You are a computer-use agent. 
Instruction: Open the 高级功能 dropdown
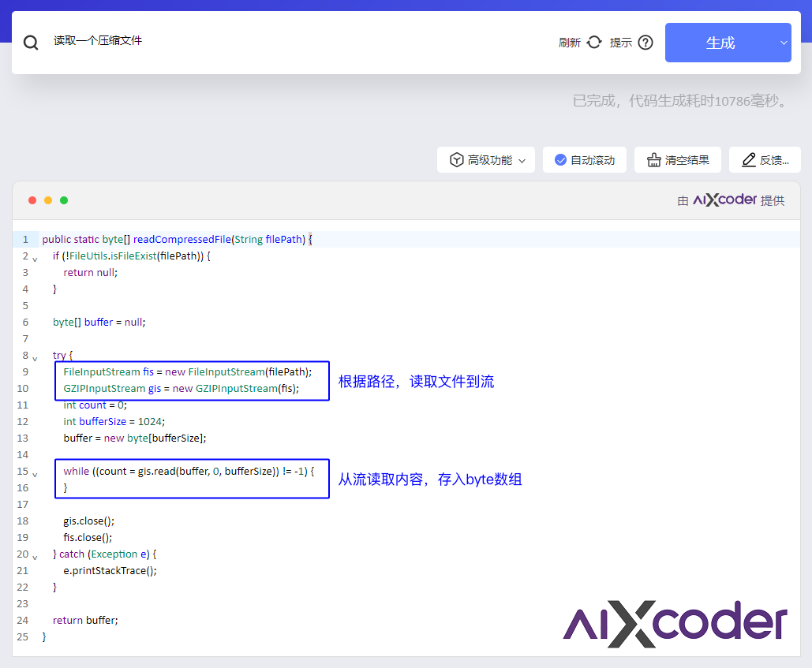(x=486, y=160)
